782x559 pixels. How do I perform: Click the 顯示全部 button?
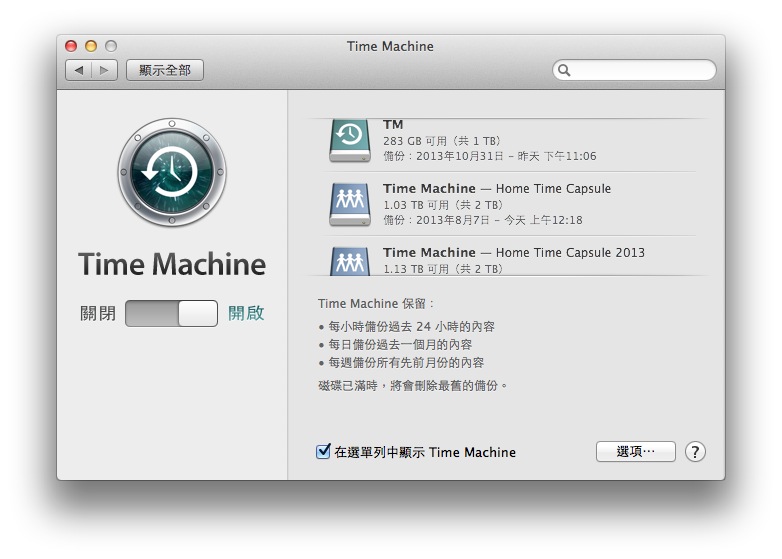tap(165, 70)
